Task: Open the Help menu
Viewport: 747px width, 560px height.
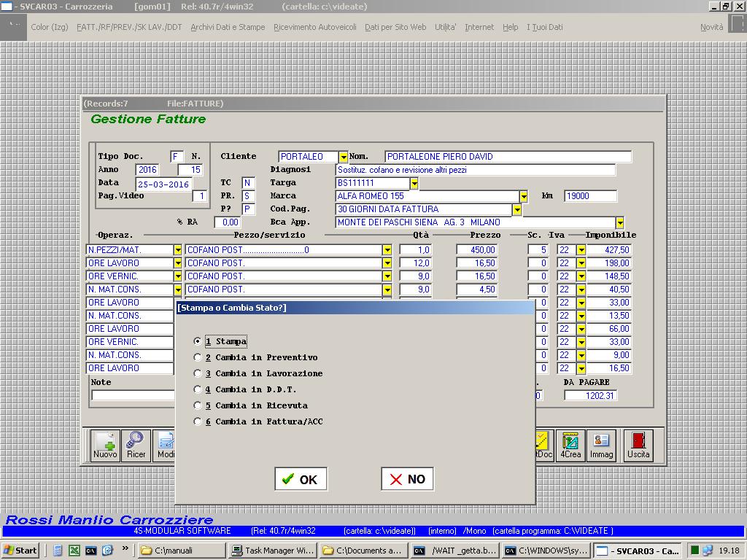Action: 510,27
